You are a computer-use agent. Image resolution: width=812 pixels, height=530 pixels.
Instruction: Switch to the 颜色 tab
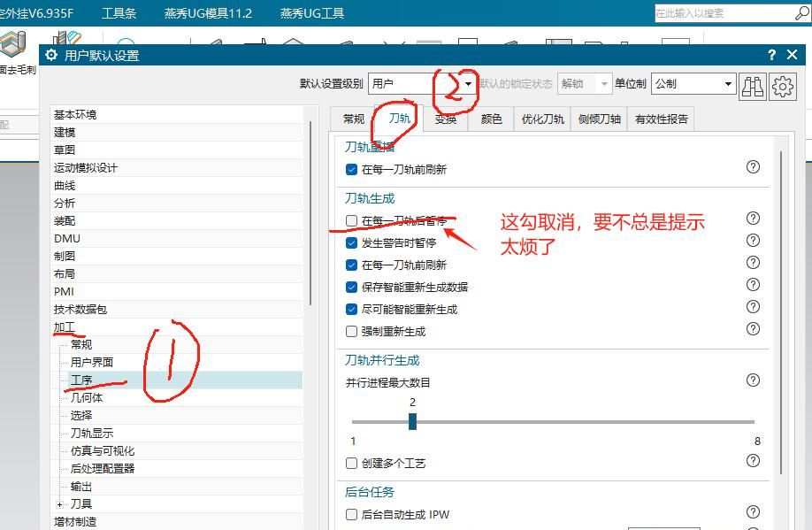pyautogui.click(x=490, y=119)
